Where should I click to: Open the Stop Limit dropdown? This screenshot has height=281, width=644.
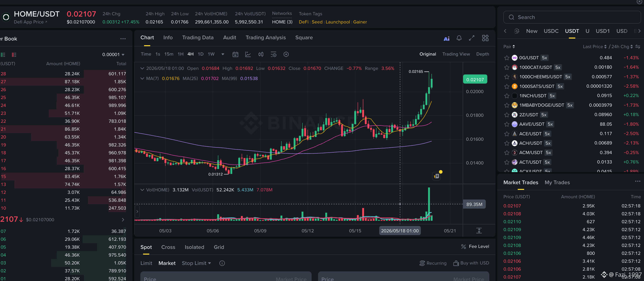196,263
